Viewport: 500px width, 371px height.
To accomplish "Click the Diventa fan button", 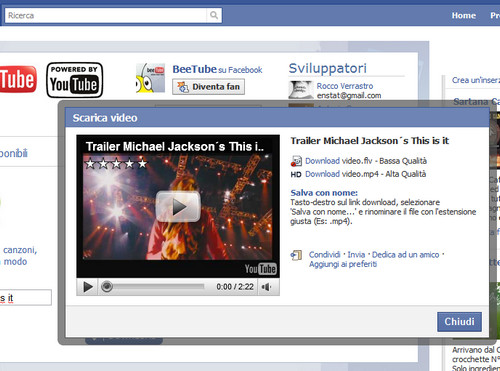I will [208, 87].
